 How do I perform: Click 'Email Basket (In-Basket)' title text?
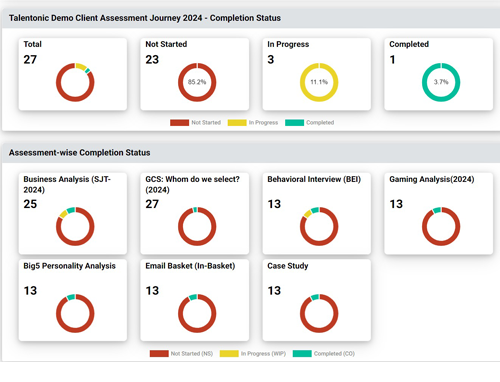[x=190, y=266]
